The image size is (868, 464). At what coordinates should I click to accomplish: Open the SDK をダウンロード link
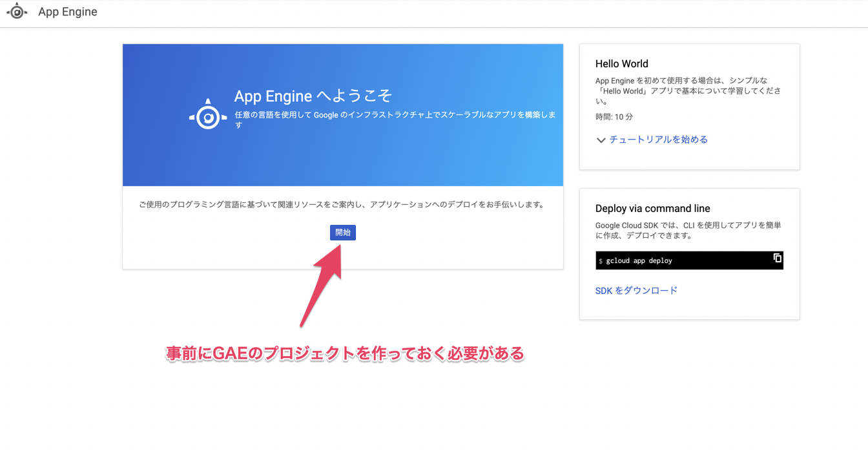click(x=636, y=291)
